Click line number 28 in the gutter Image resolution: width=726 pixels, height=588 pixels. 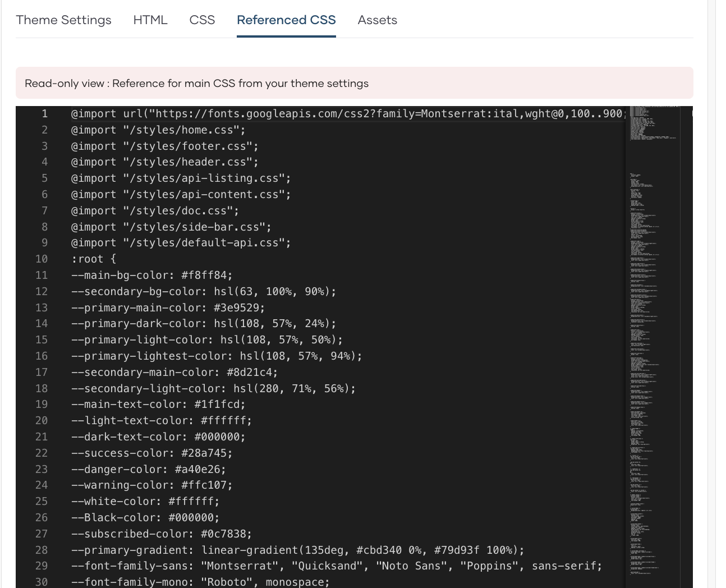tap(42, 550)
